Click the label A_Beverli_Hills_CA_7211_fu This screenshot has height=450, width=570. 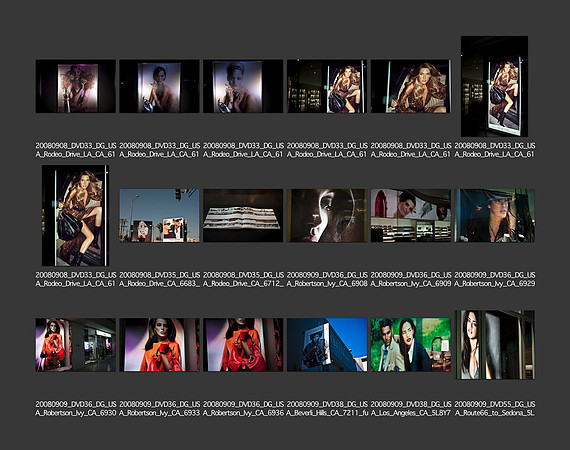pyautogui.click(x=327, y=413)
